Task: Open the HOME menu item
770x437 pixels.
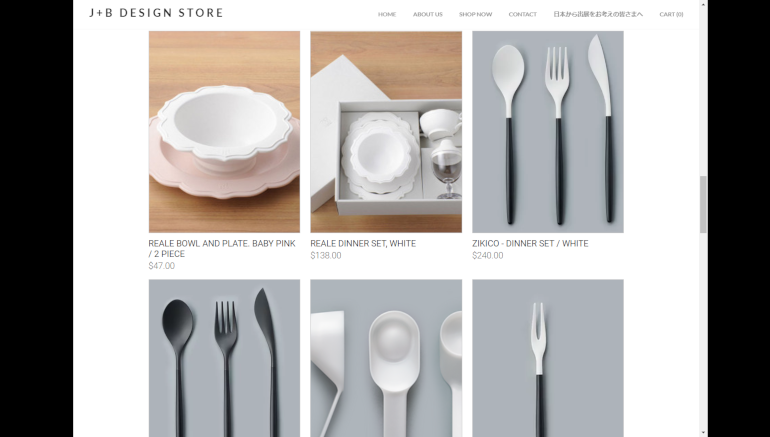Action: tap(387, 14)
